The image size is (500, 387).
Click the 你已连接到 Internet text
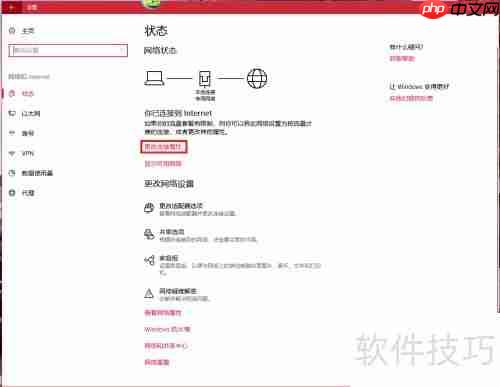178,113
